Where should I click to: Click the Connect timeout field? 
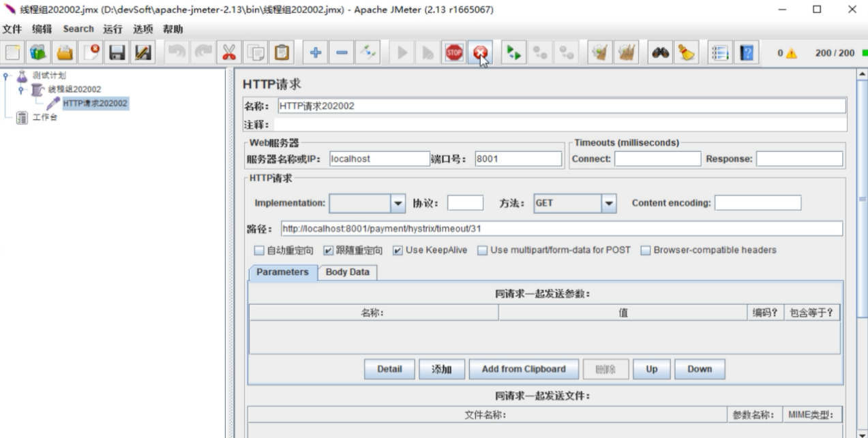tap(657, 159)
